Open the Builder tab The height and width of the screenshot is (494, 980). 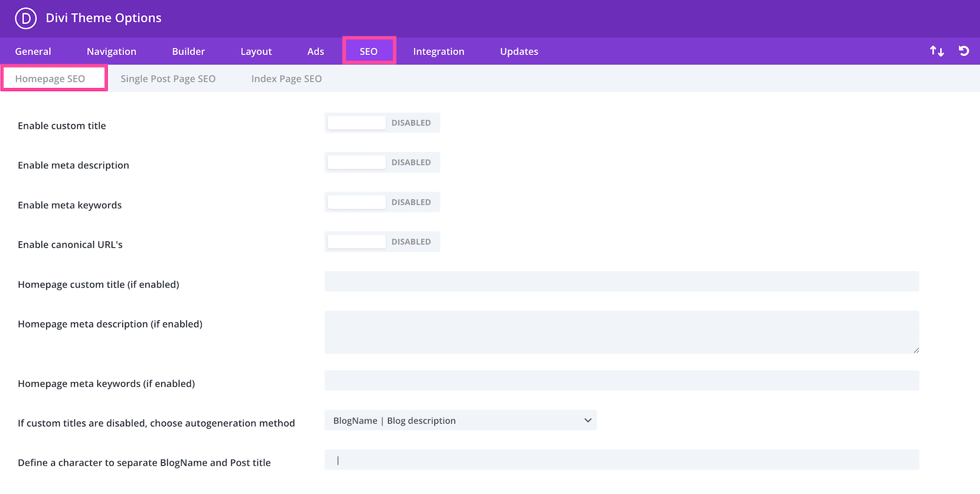click(188, 52)
